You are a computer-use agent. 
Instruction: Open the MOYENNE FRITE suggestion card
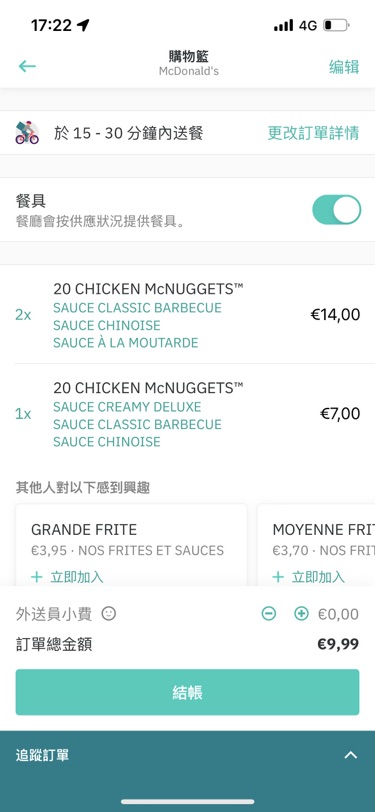(x=316, y=545)
